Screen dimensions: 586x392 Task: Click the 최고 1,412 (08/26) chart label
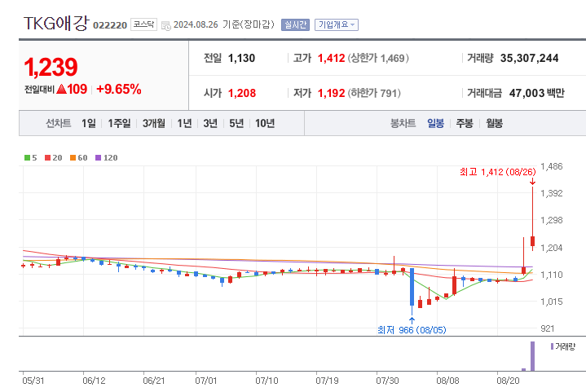point(497,172)
